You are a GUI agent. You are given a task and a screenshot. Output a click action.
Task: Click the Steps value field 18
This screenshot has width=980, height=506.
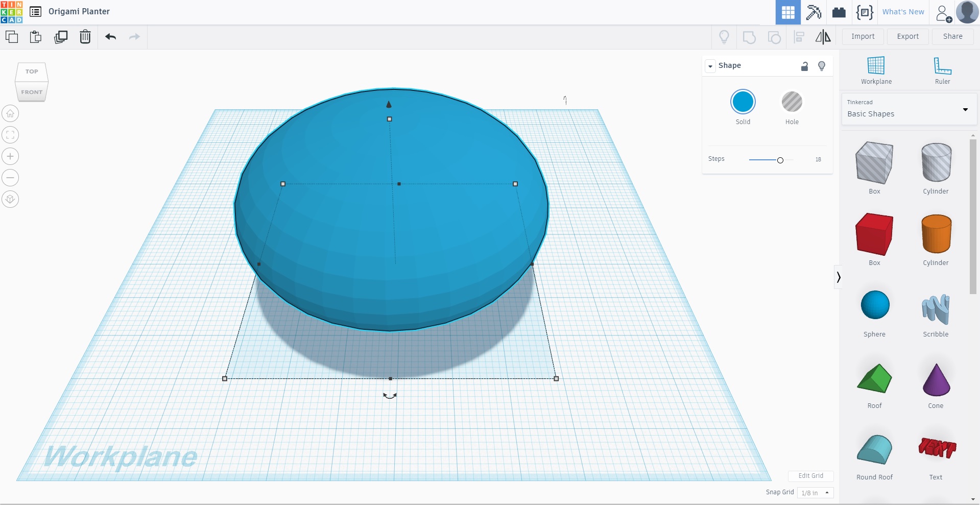click(x=818, y=160)
